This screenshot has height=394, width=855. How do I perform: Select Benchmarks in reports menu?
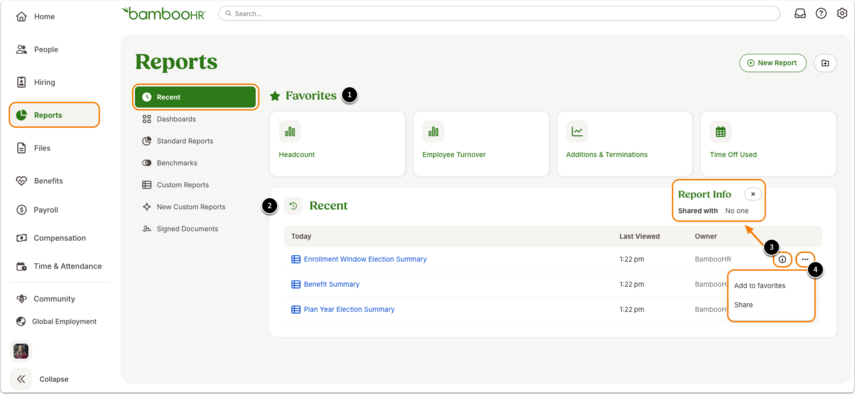click(177, 163)
